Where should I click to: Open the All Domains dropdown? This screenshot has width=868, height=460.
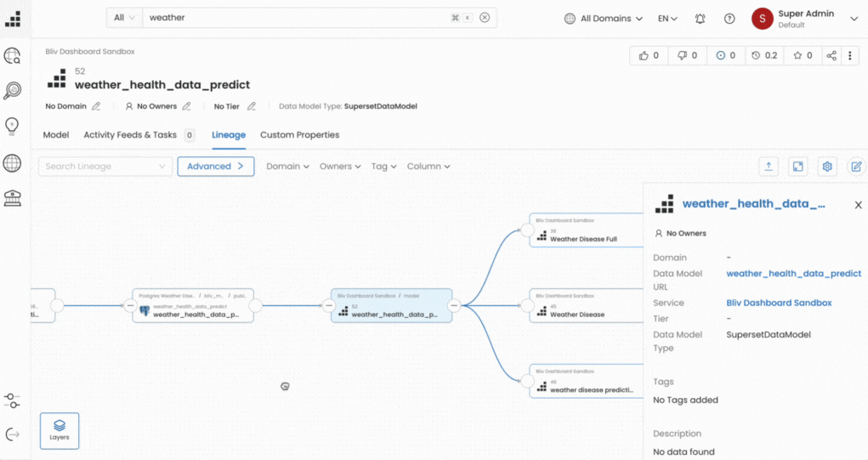[x=604, y=18]
